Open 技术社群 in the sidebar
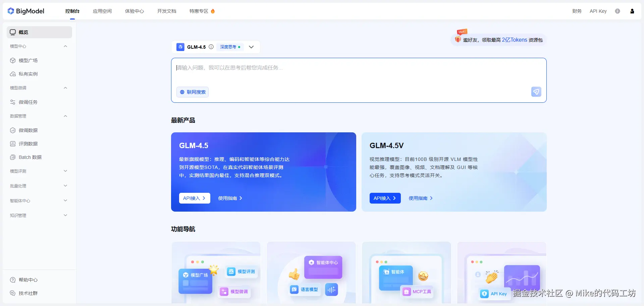 pyautogui.click(x=39, y=293)
